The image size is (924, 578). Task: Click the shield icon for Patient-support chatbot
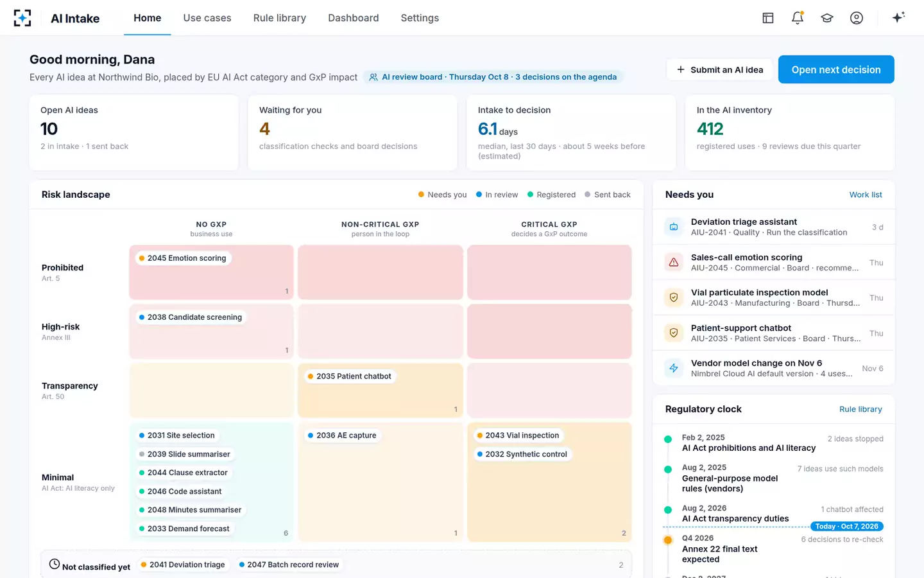pos(674,333)
